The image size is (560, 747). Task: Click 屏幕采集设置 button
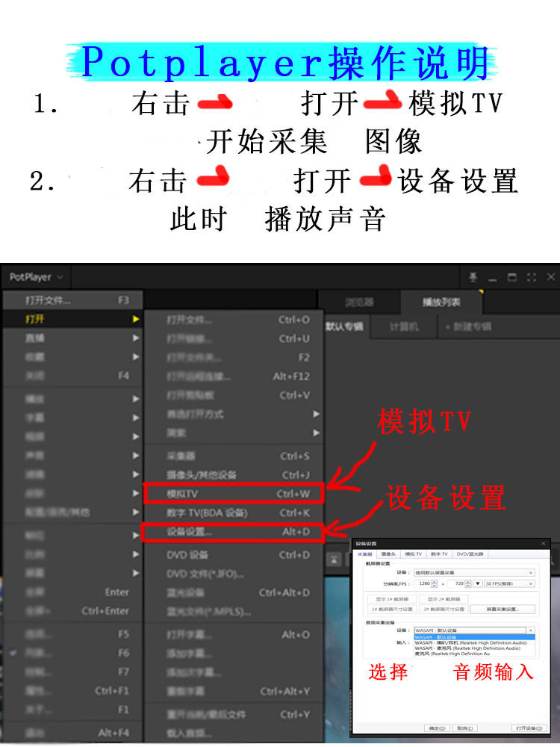503,610
